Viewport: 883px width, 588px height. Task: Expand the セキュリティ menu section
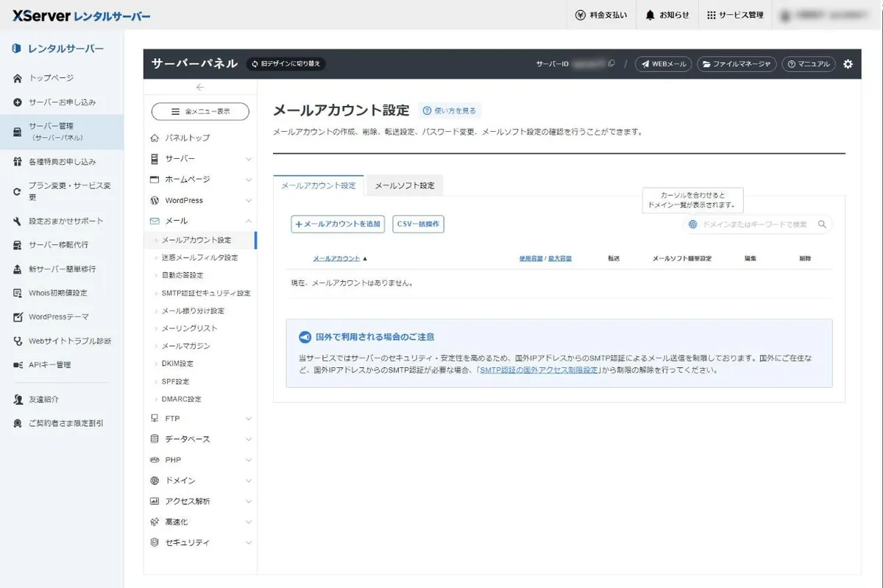click(x=200, y=542)
